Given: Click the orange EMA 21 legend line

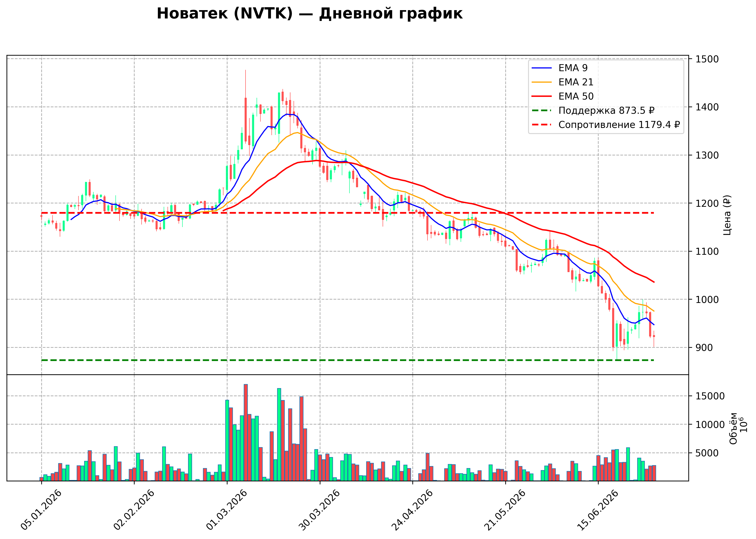Looking at the screenshot, I should [542, 82].
